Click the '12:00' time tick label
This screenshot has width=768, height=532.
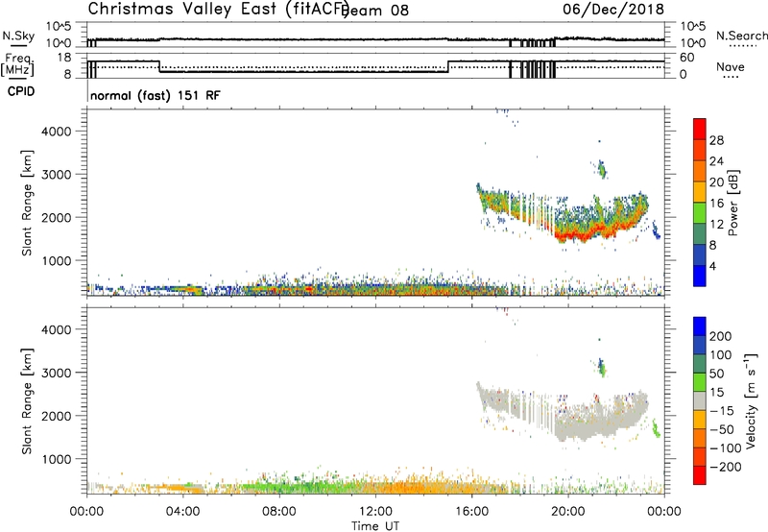[x=375, y=512]
